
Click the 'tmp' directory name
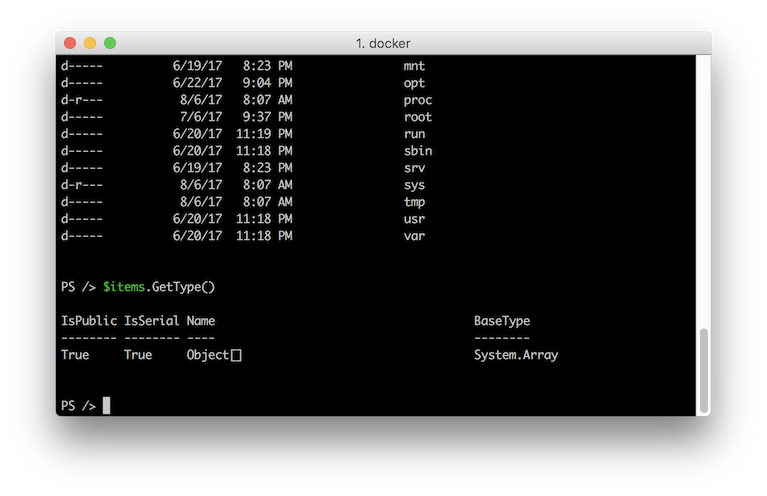click(414, 202)
